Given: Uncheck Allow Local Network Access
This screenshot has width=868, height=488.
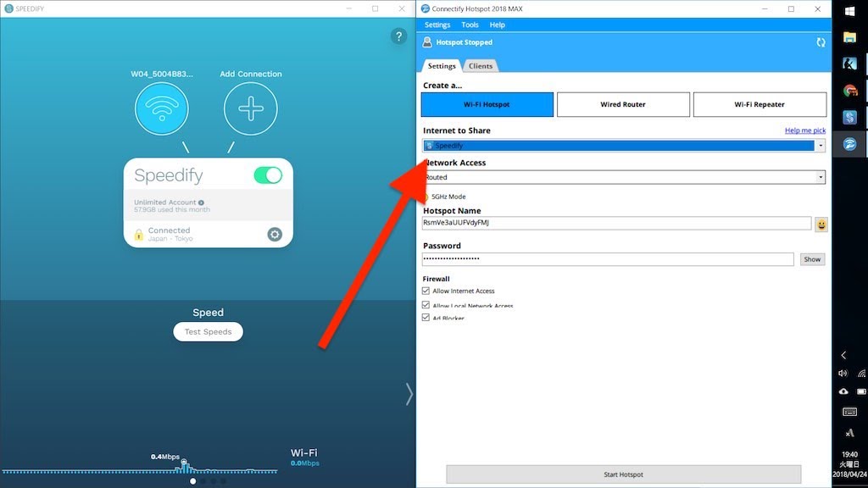Looking at the screenshot, I should (426, 305).
